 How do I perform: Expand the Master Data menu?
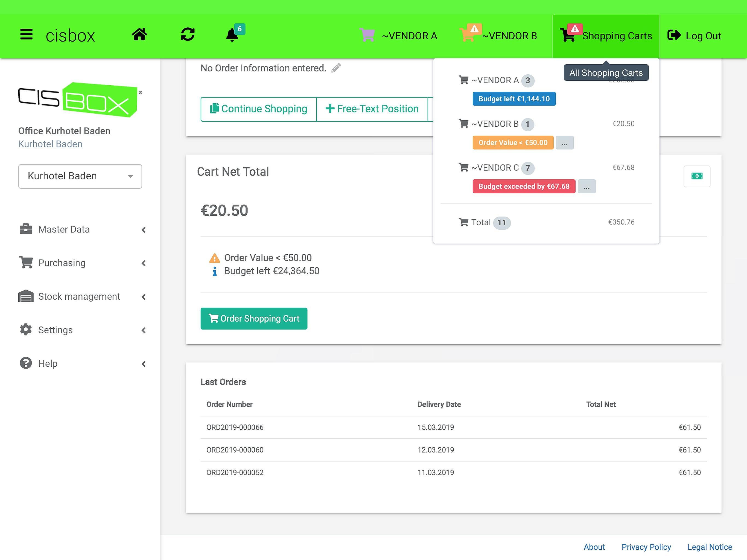[83, 229]
